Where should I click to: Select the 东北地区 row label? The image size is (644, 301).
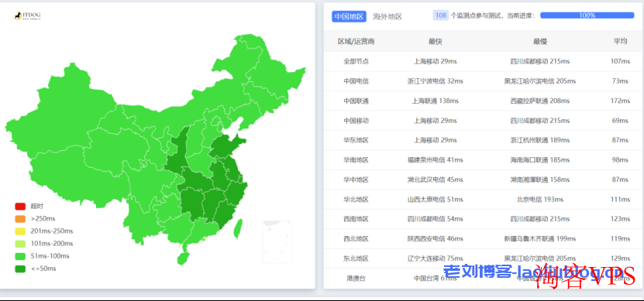tap(356, 258)
